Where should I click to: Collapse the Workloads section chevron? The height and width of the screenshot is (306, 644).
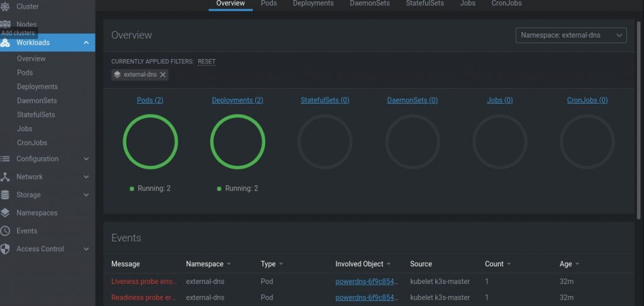(86, 43)
